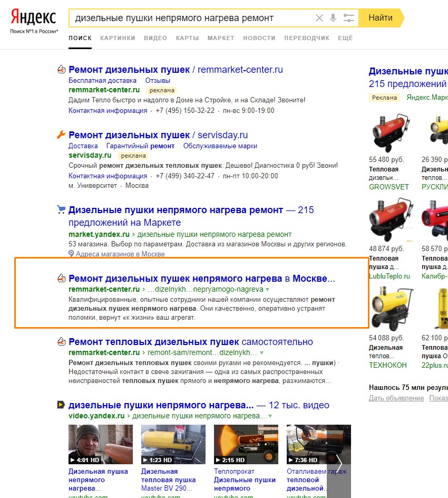
Task: Click favicon of 'Ремонт тепловых дизельных пушек самостоятельно'
Action: (x=61, y=342)
